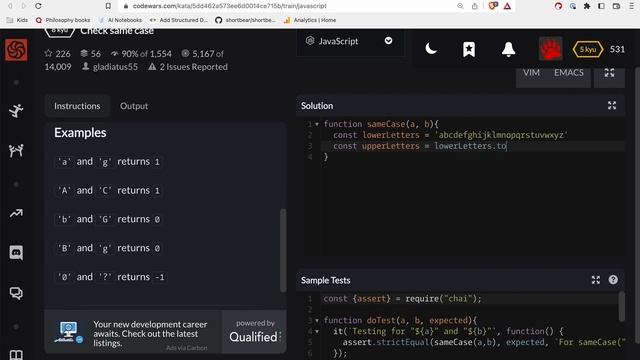640x360 pixels.
Task: Click the 8 kyu kata badge
Action: [x=60, y=31]
